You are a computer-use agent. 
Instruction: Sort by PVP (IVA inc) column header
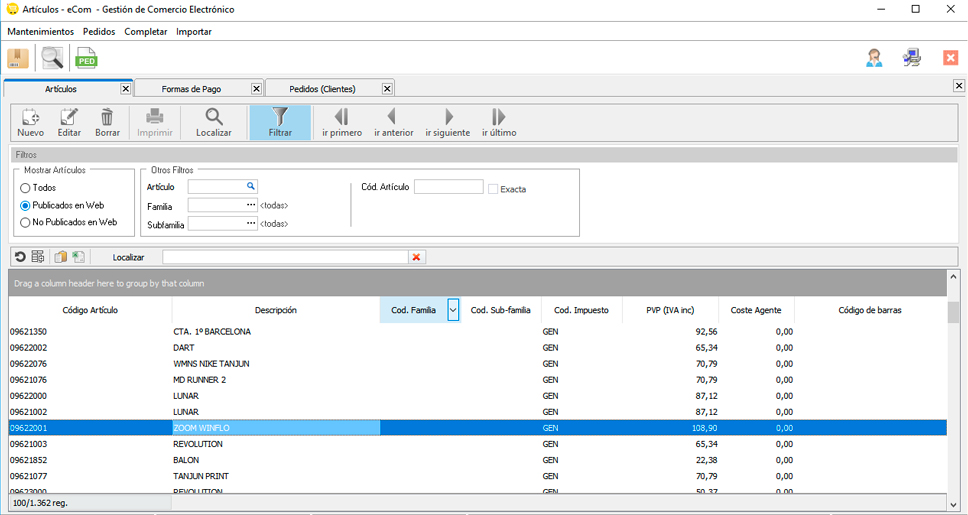pyautogui.click(x=670, y=311)
